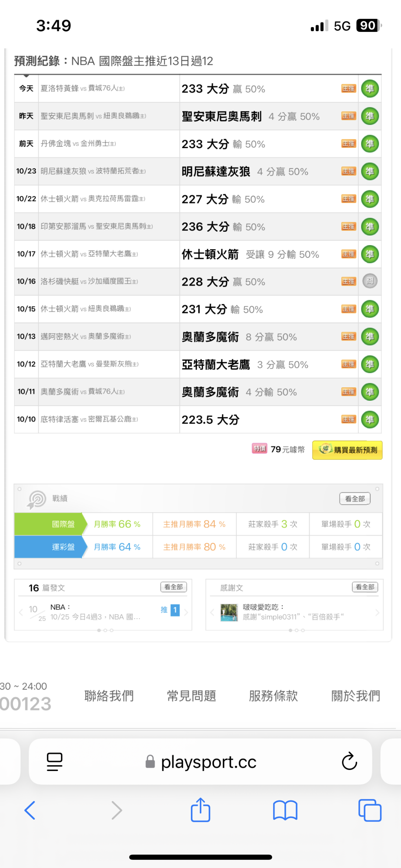Tap the Safari share icon
Viewport: 401px width, 868px height.
(x=200, y=810)
